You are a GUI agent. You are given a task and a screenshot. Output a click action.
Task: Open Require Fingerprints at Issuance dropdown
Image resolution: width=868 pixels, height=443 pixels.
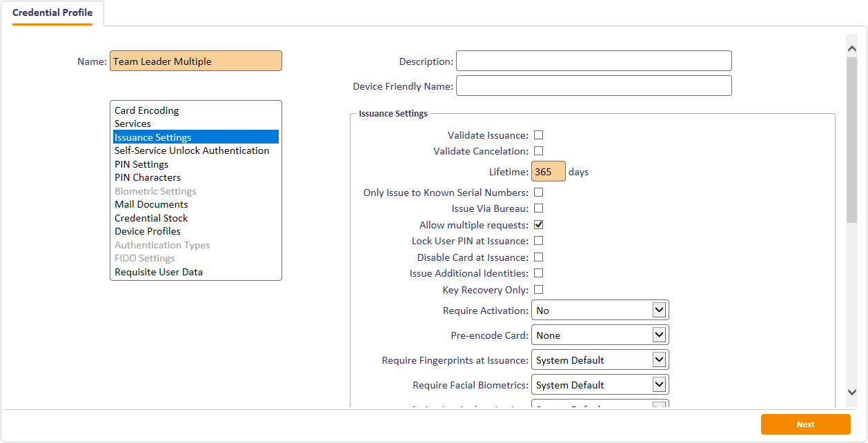[600, 360]
